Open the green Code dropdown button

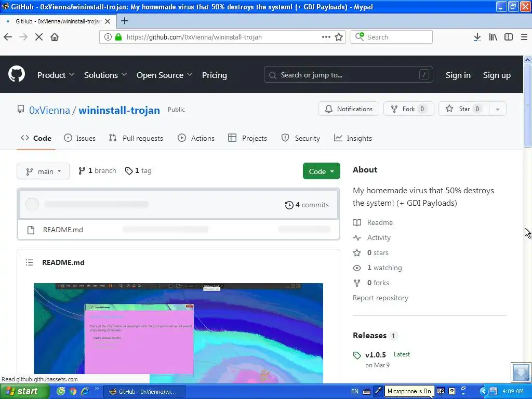pos(321,171)
